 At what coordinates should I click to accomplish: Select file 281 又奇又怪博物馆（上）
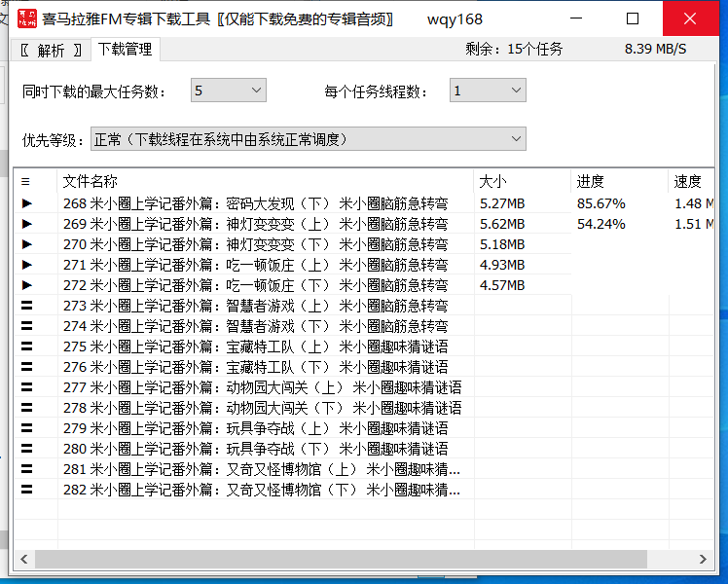[x=262, y=469]
